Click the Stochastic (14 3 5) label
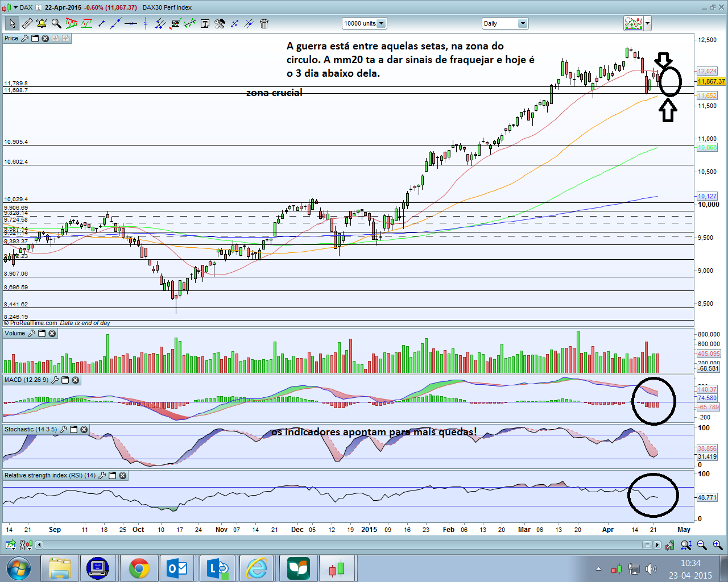The height and width of the screenshot is (582, 728). coord(31,429)
